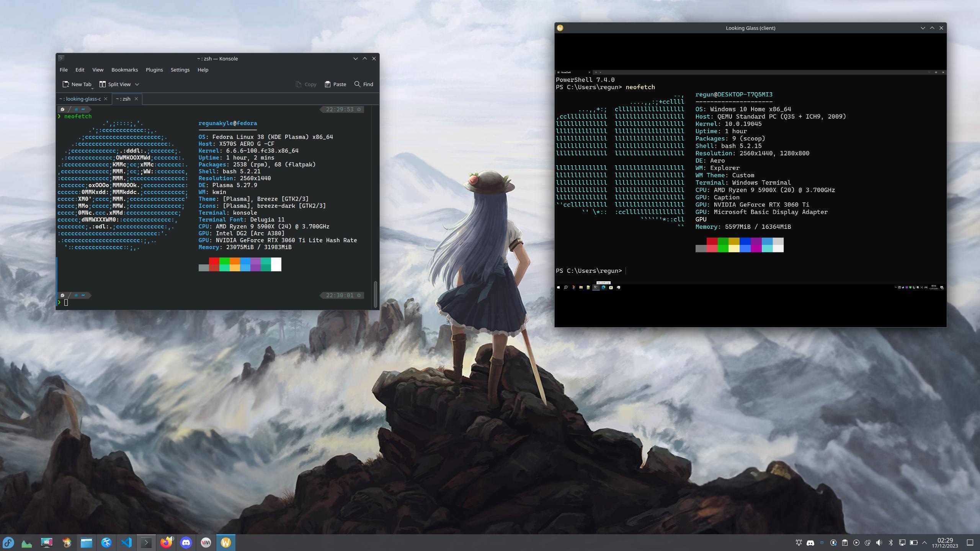Open Visual Studio Code from the taskbar

(126, 542)
